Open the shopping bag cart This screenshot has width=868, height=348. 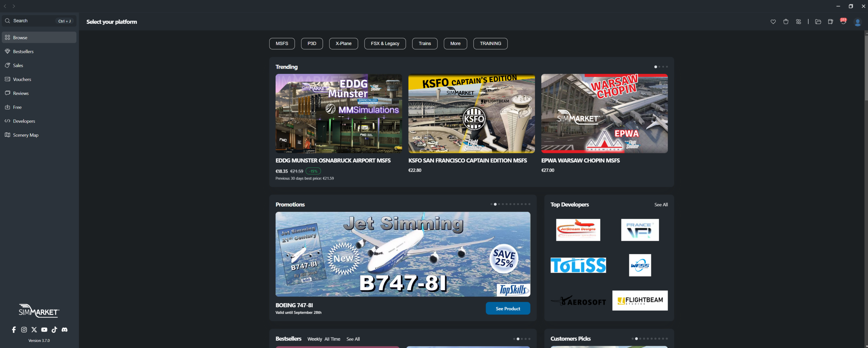click(x=786, y=22)
